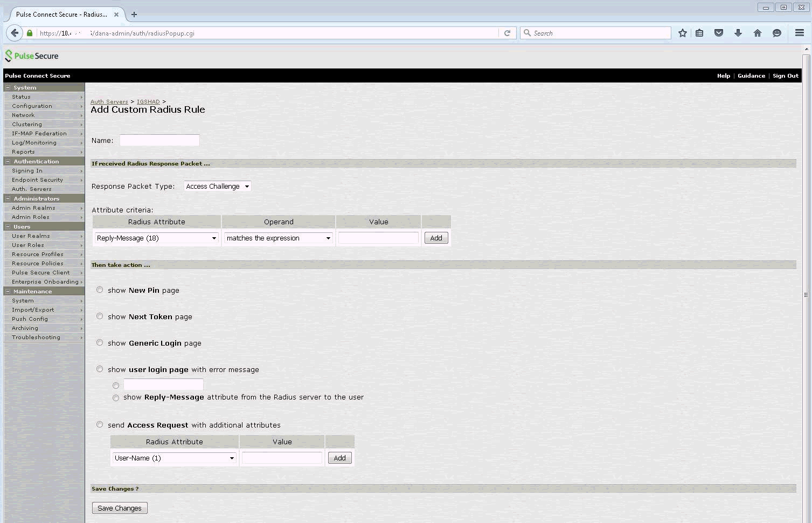
Task: Open the downloads arrow icon
Action: [738, 33]
